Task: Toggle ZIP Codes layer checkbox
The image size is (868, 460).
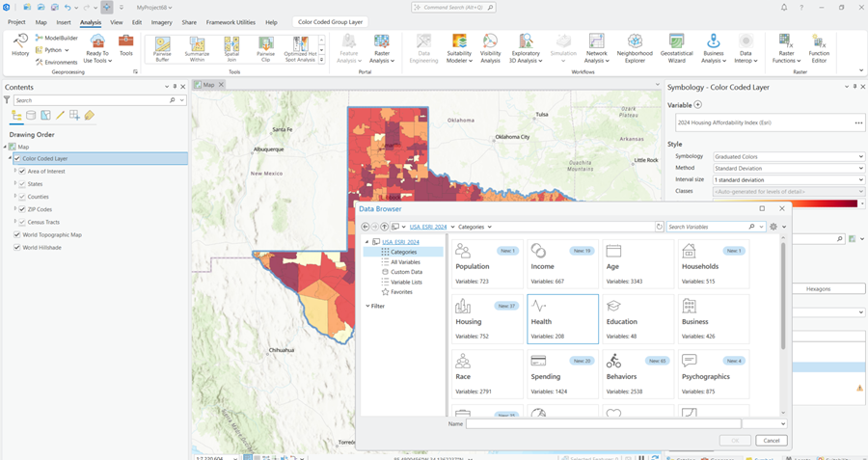Action: [x=22, y=209]
